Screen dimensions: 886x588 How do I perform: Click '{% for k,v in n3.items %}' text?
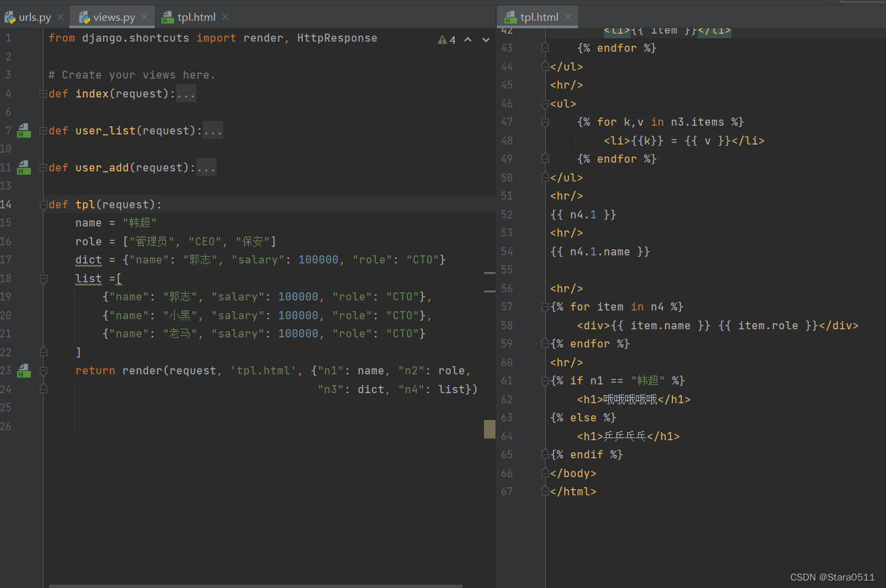pyautogui.click(x=660, y=122)
